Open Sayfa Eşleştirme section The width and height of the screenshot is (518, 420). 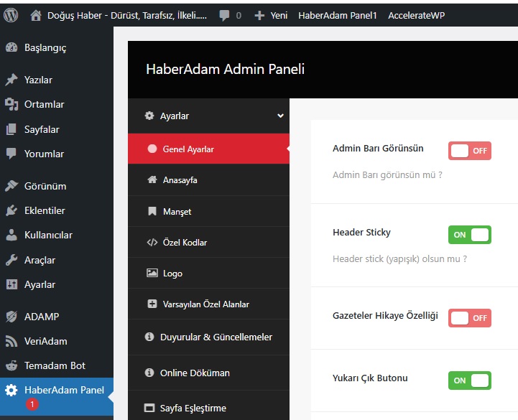(x=208, y=408)
